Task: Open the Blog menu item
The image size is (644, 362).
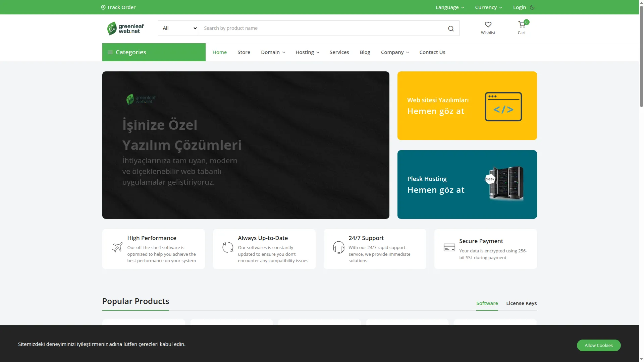Action: coord(365,52)
